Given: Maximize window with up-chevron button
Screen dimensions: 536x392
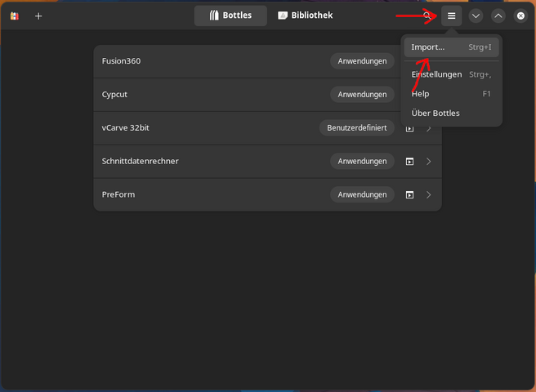Looking at the screenshot, I should click(498, 16).
